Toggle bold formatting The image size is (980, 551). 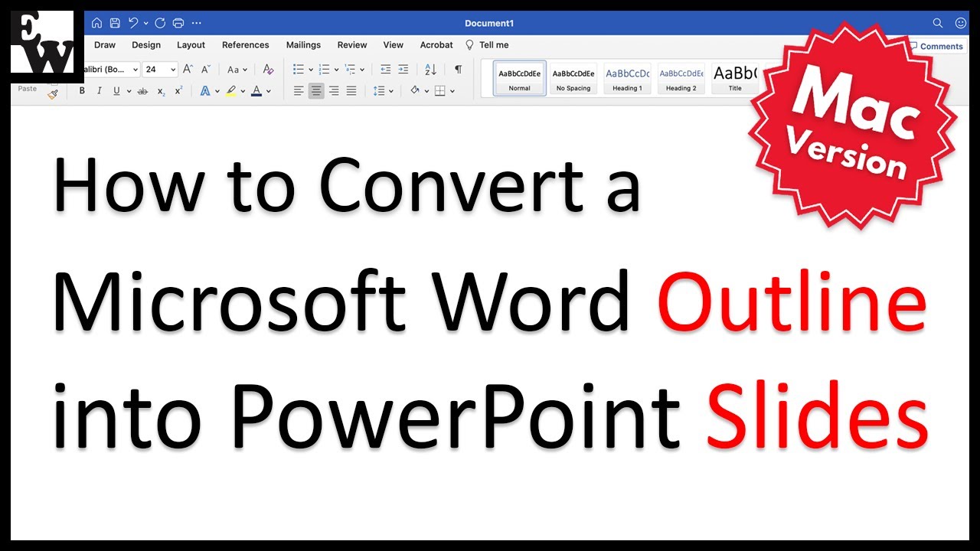[x=82, y=91]
